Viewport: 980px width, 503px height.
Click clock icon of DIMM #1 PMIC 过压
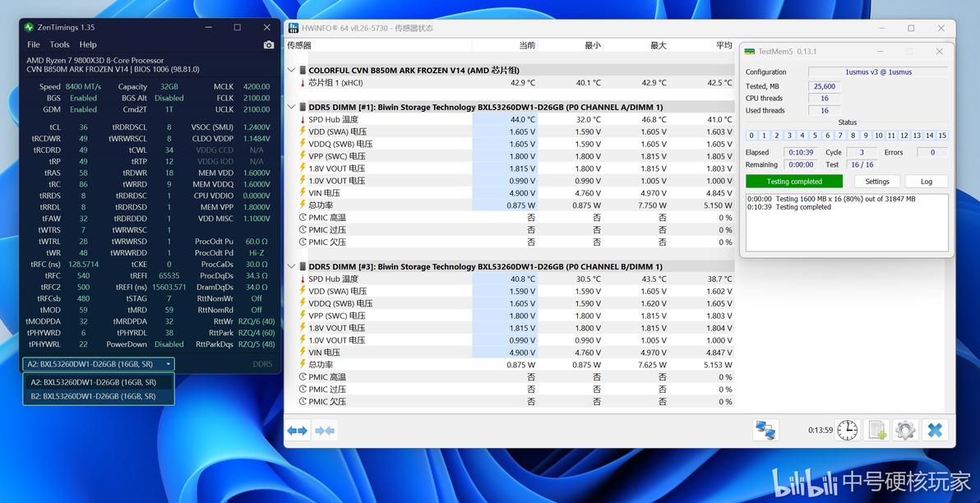(303, 230)
